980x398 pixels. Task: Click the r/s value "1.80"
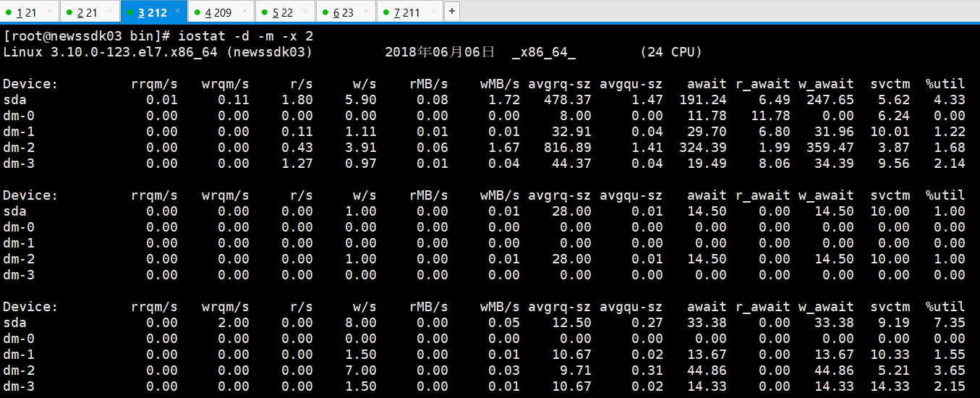pos(297,100)
